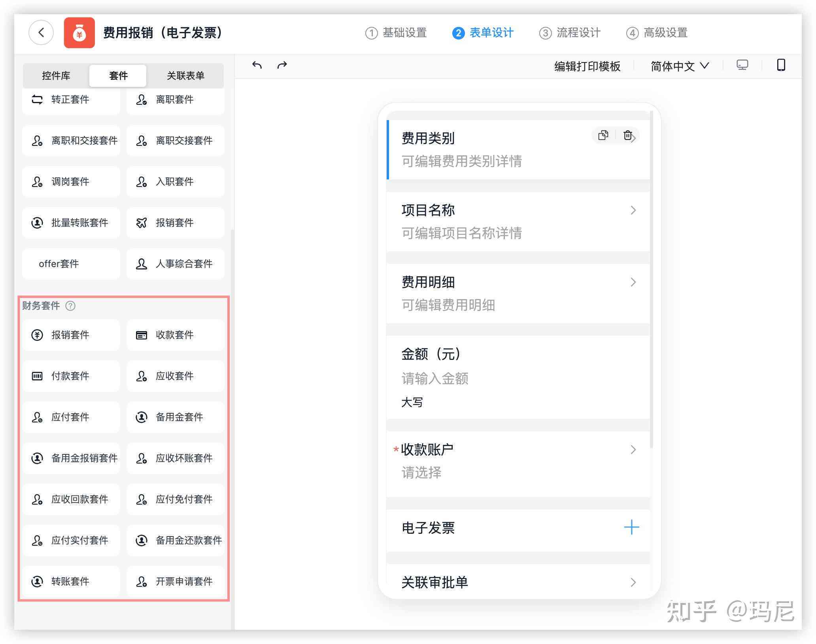Select the 费用类别 form field
Image resolution: width=816 pixels, height=644 pixels.
pyautogui.click(x=518, y=150)
